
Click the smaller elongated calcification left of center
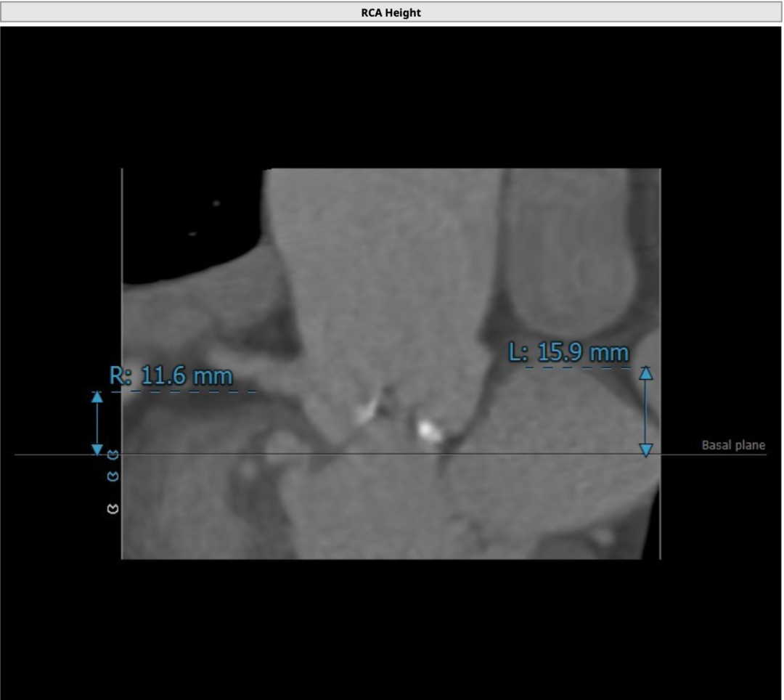tap(365, 410)
